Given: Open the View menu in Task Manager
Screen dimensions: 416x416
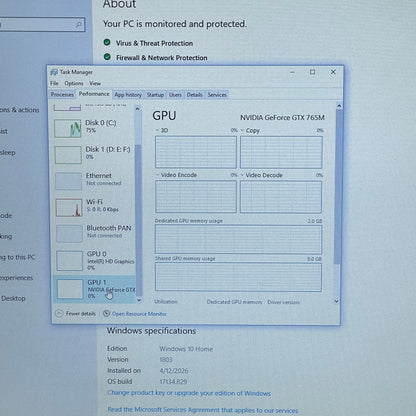Looking at the screenshot, I should [x=95, y=83].
